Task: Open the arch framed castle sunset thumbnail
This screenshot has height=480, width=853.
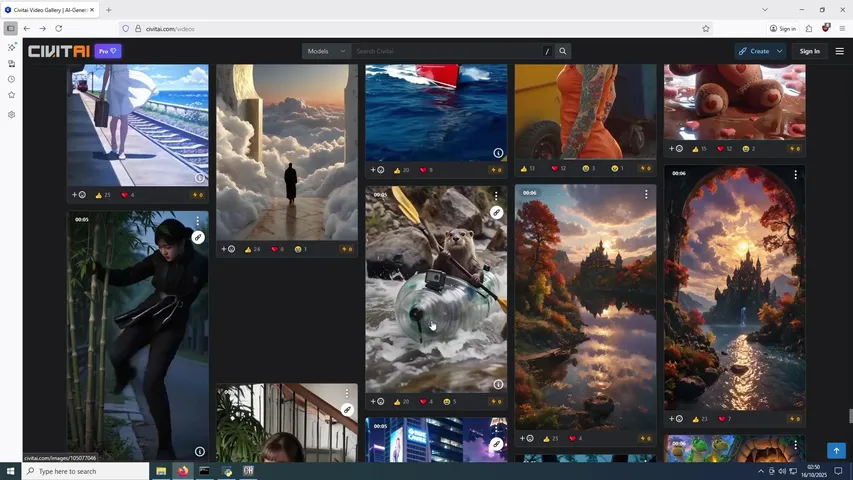Action: pos(734,288)
